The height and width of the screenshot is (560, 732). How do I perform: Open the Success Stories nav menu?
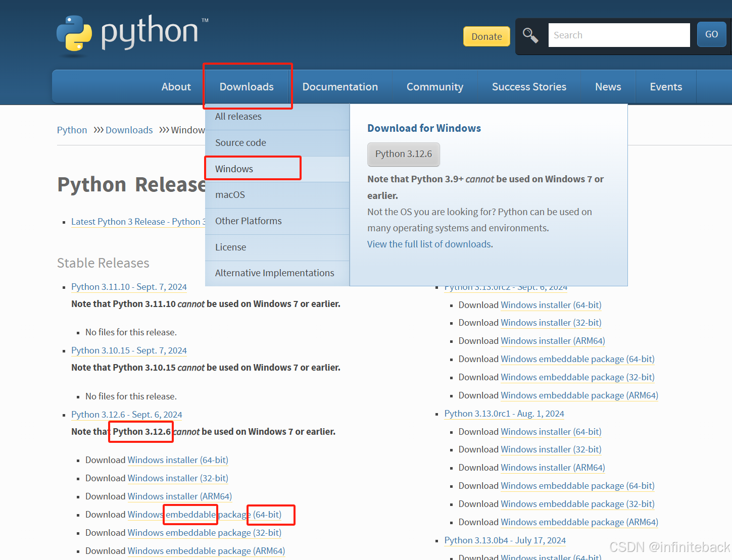click(529, 87)
